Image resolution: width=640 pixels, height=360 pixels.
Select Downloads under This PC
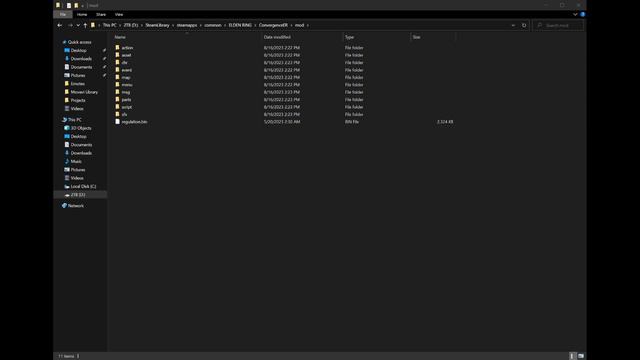(81, 153)
